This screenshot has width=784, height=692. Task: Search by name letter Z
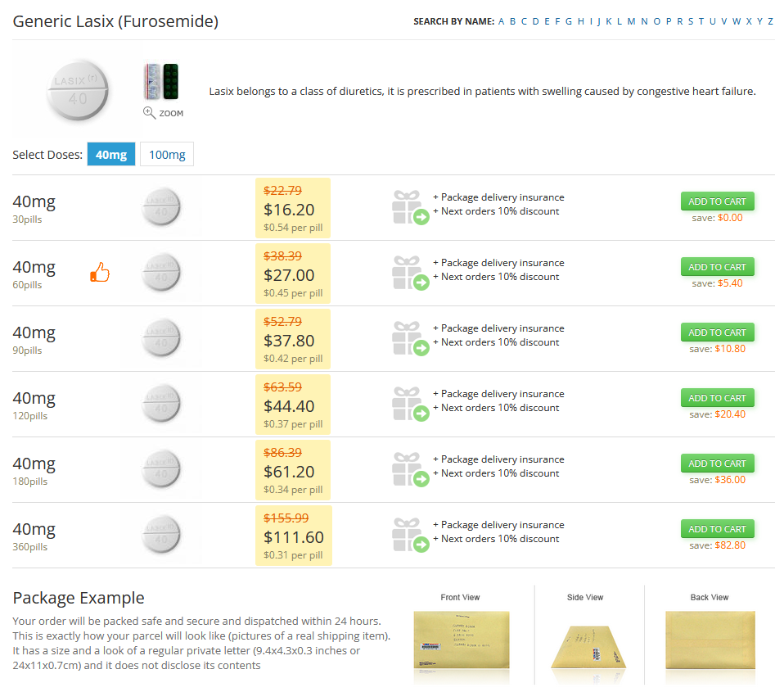tap(771, 21)
